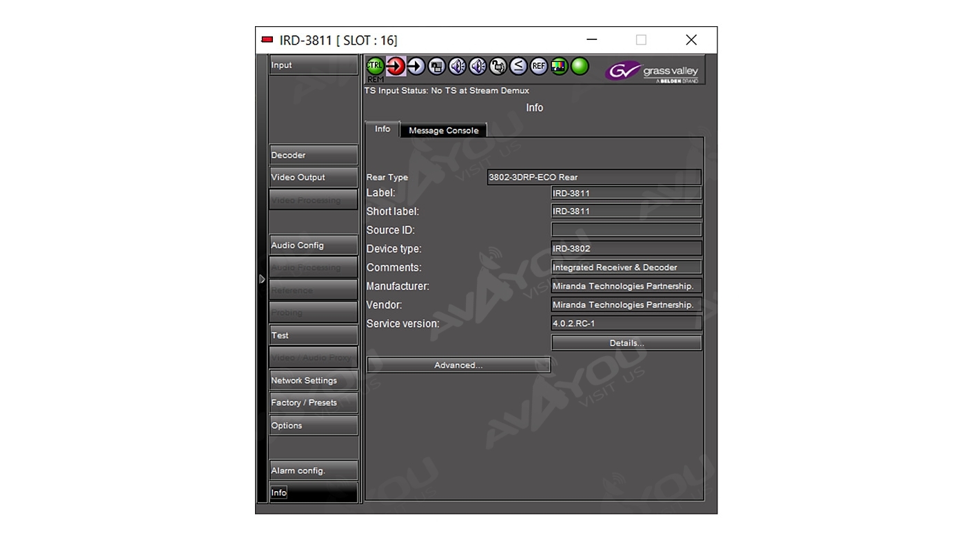Click the overlapping squares status icon
This screenshot has height=551, width=980.
[436, 66]
